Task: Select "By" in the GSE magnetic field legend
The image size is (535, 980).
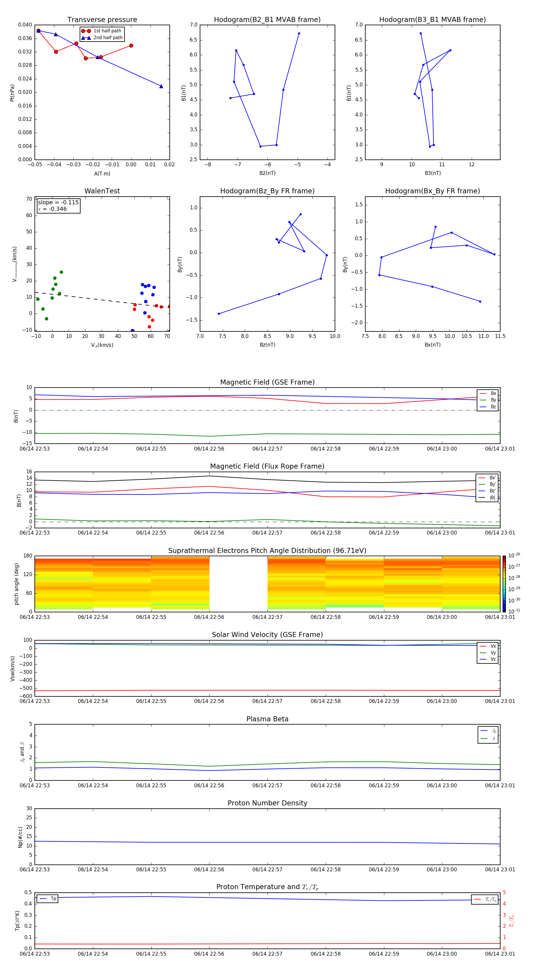Action: [x=488, y=400]
